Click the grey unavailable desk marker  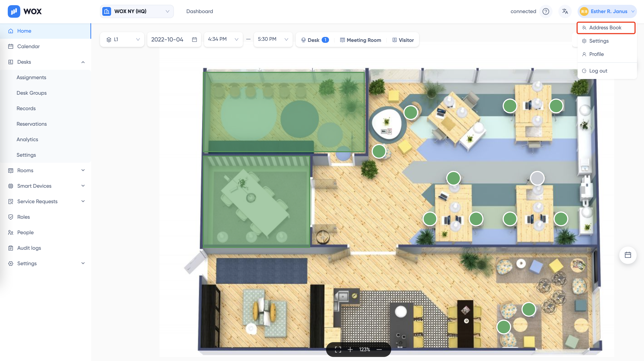(x=537, y=178)
